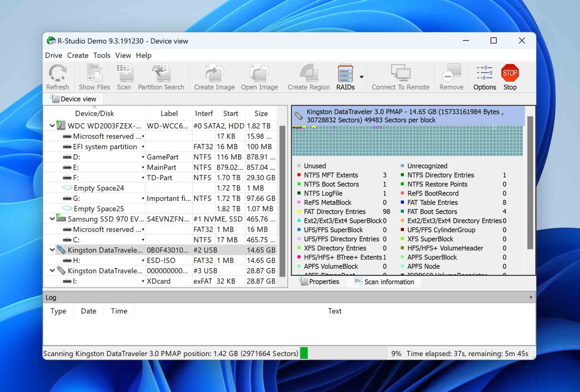
Task: Click the Connect To Remote icon
Action: (400, 76)
